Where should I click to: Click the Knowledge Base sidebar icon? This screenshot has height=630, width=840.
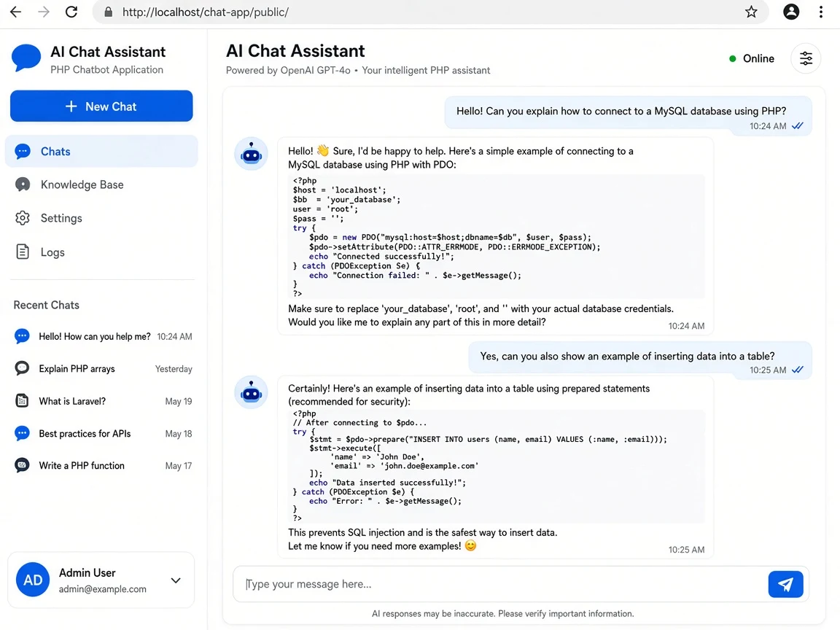pos(23,184)
